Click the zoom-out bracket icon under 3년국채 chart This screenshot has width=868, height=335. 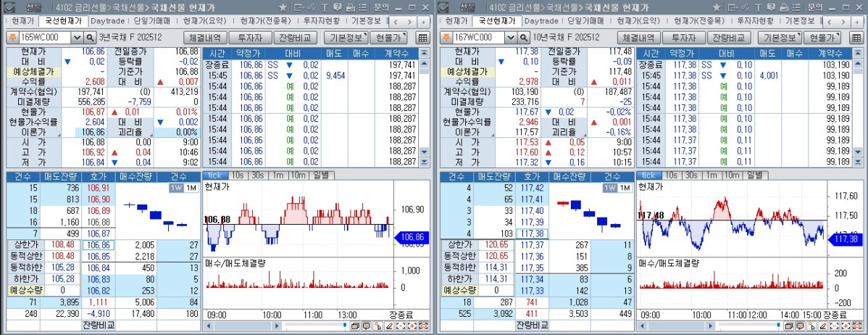(400, 326)
